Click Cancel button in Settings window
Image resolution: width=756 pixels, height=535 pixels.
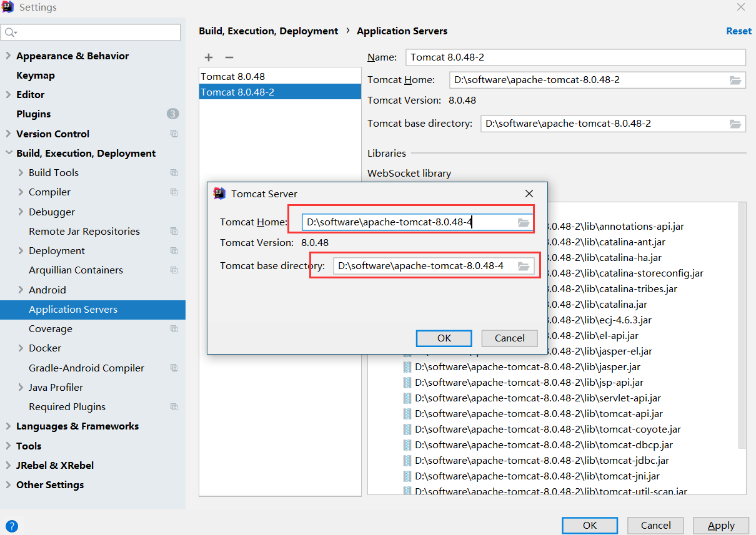click(655, 525)
